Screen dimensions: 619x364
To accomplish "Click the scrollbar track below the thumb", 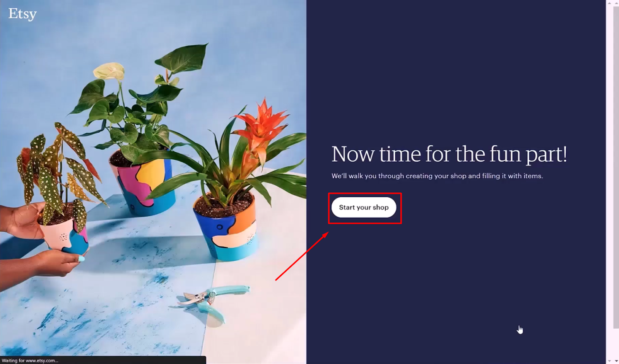I will click(x=616, y=343).
